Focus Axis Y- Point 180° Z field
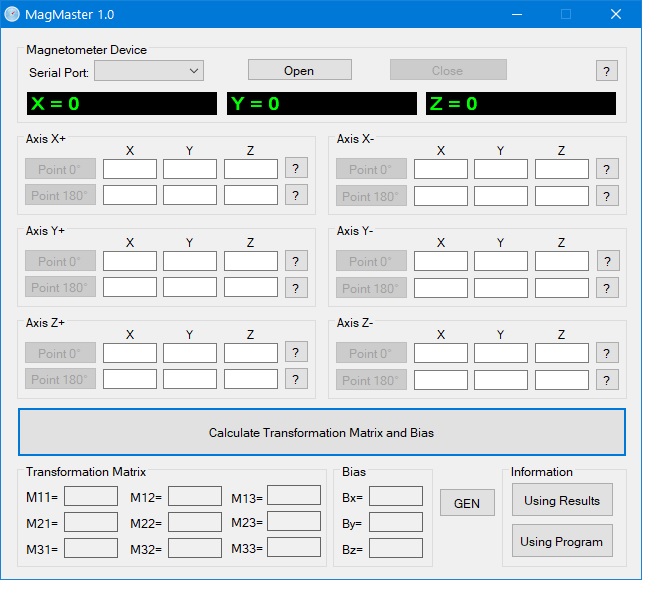Screen dimensions: 657x596 click(x=561, y=288)
